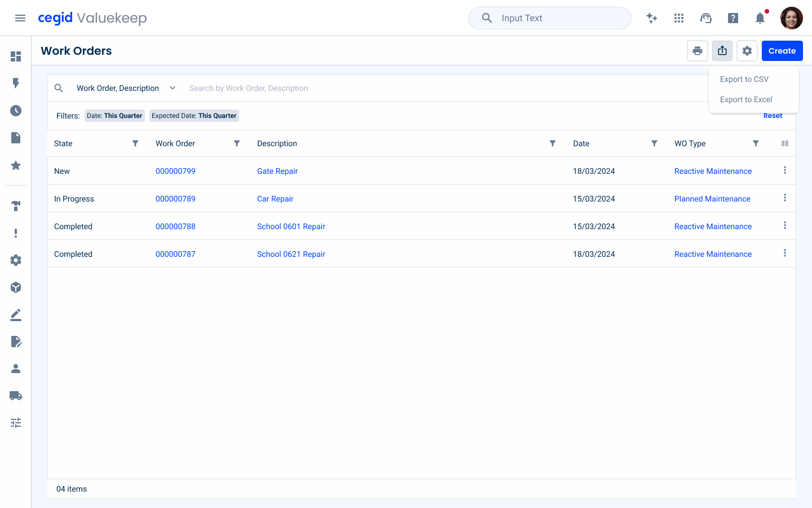Open the hamburger navigation menu
This screenshot has height=508, width=812.
click(20, 18)
